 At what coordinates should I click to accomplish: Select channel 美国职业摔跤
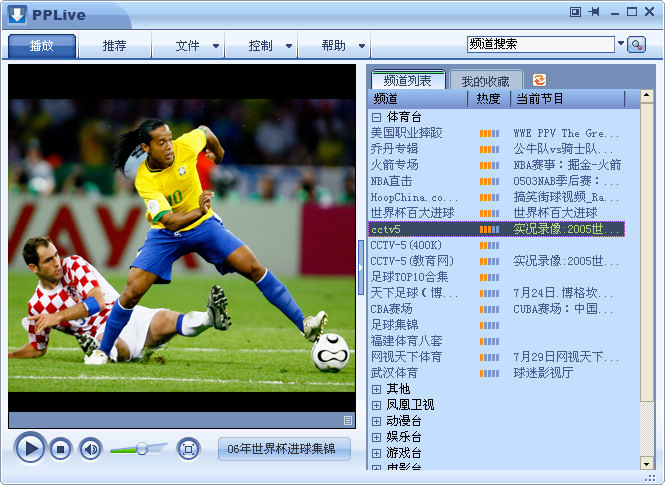[x=406, y=133]
